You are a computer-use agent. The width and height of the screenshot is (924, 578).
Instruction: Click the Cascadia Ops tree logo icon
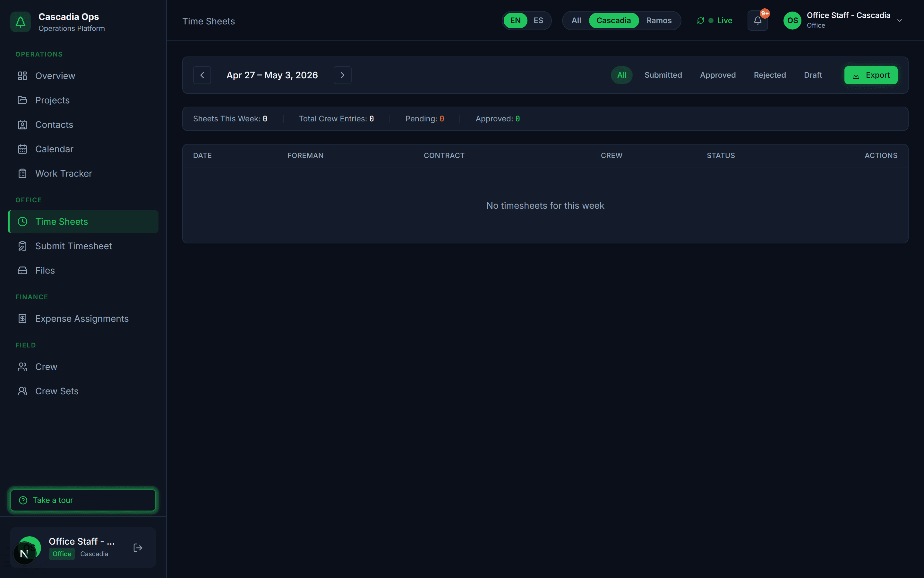click(x=21, y=22)
